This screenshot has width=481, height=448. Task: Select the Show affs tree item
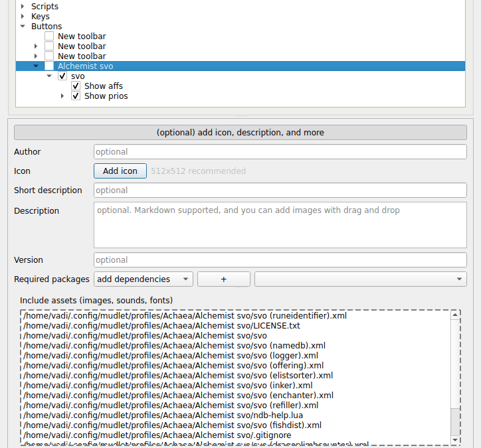[x=104, y=86]
